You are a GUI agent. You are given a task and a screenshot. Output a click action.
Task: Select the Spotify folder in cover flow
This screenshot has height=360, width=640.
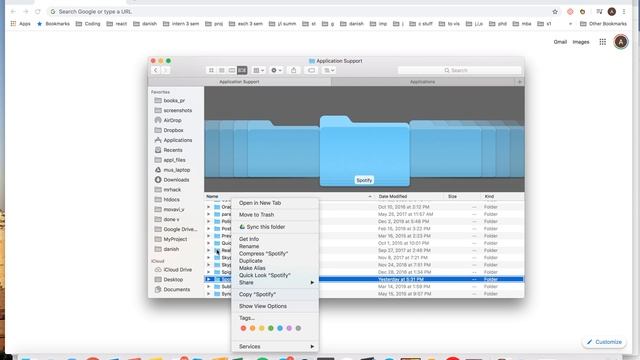coord(364,151)
